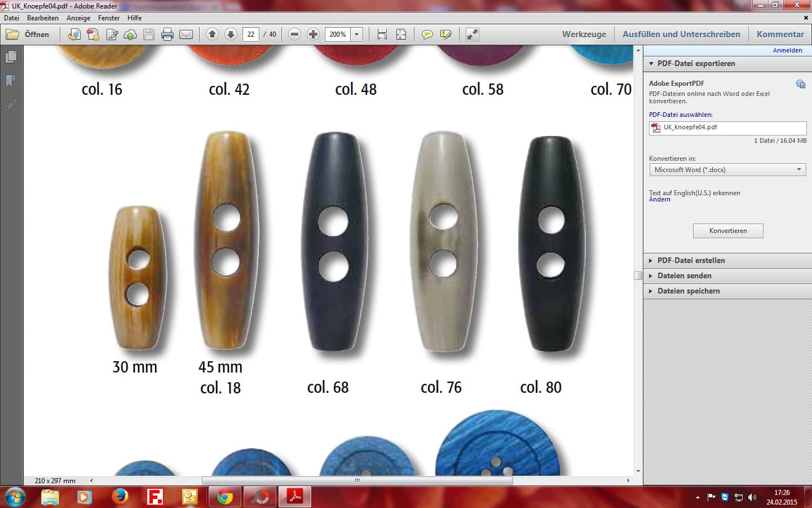Click the col. 80 black toggle button image
The image size is (812, 508).
tap(551, 244)
